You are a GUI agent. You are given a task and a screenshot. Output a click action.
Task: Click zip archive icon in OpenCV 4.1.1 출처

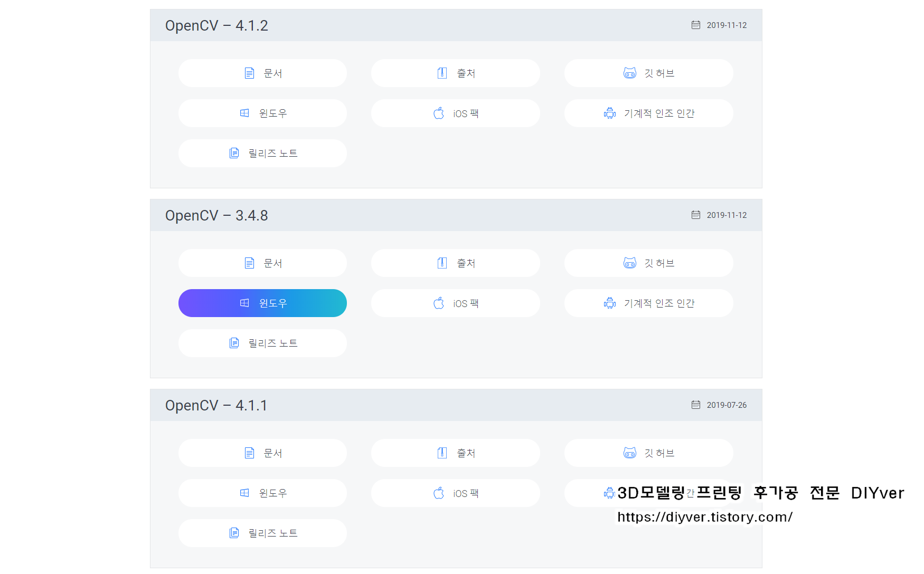click(x=442, y=453)
